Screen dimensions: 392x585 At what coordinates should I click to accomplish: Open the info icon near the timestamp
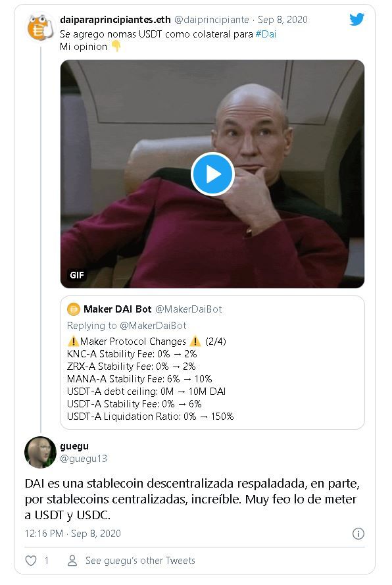358,534
